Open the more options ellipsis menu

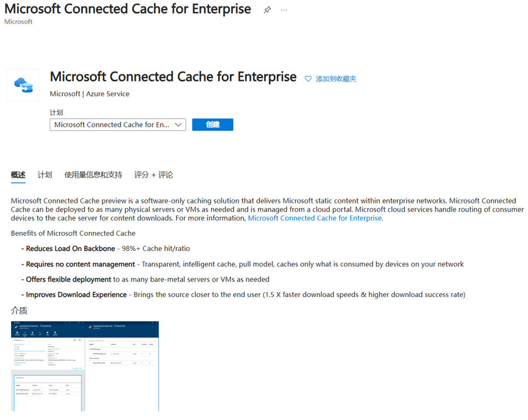point(284,10)
